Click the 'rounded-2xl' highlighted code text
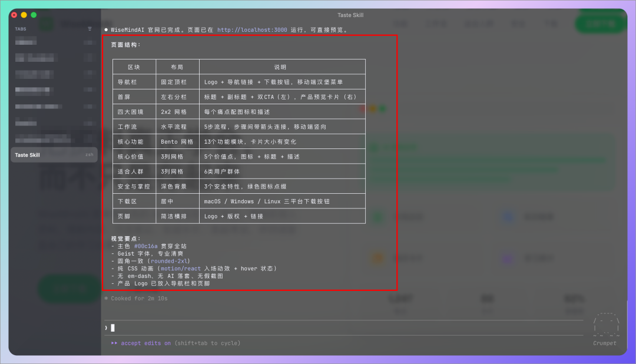The width and height of the screenshot is (636, 364). coord(169,262)
